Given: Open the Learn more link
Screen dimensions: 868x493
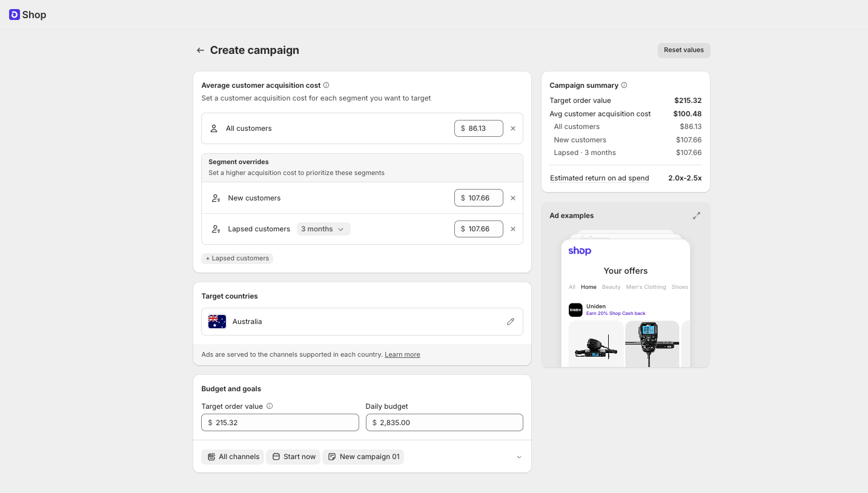Looking at the screenshot, I should [x=402, y=355].
